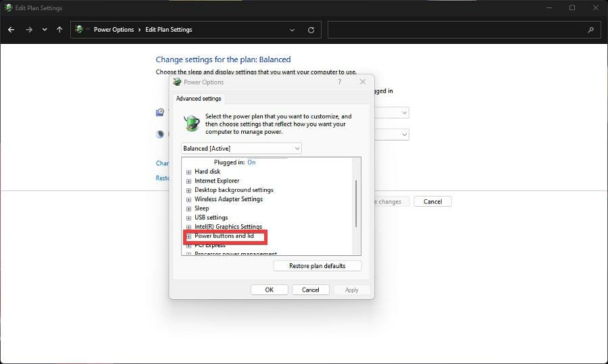The height and width of the screenshot is (364, 608).
Task: Expand Desktop background settings node
Action: coord(189,190)
